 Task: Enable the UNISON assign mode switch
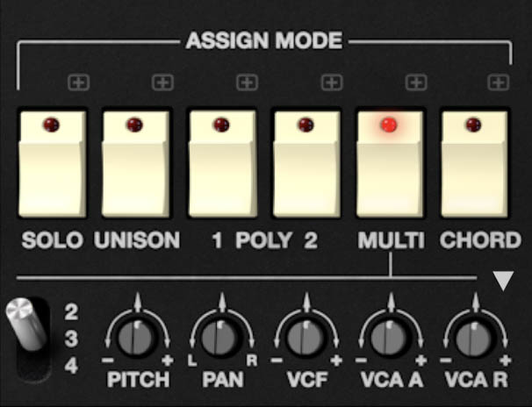pos(136,164)
